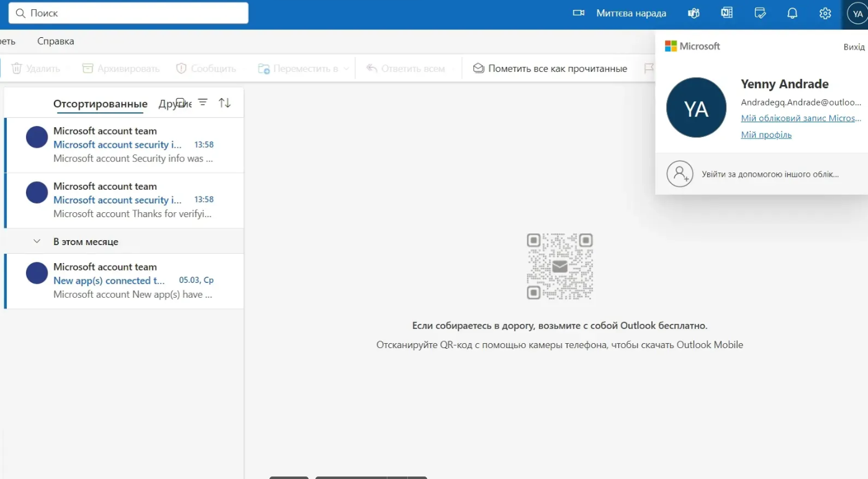Sign out using the Вихід link
The width and height of the screenshot is (868, 479).
(854, 47)
